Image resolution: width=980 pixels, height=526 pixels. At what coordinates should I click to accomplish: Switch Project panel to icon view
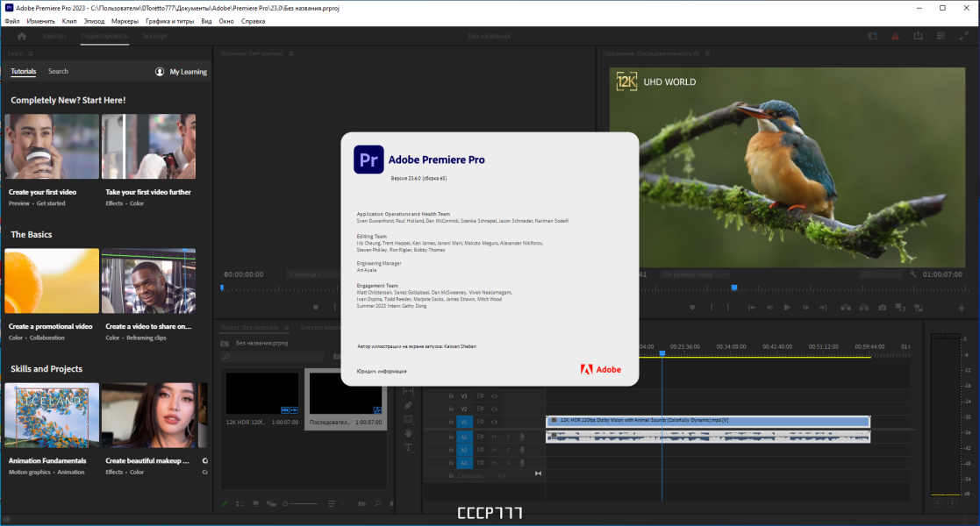tap(255, 503)
